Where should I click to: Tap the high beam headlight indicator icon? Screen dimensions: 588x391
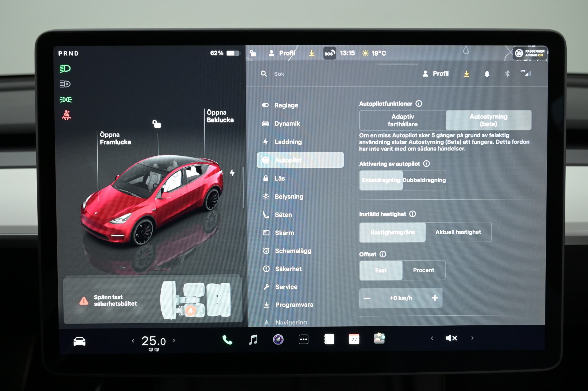click(x=65, y=68)
